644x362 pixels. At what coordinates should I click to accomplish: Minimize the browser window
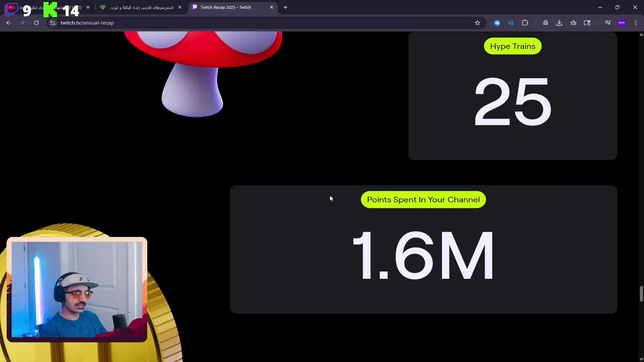coord(600,8)
